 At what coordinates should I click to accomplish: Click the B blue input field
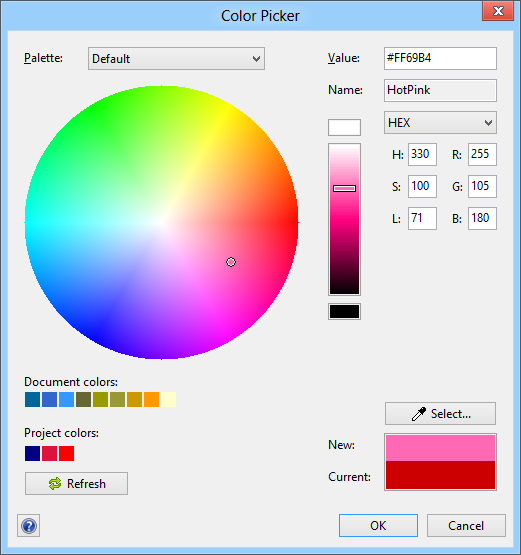pos(482,218)
